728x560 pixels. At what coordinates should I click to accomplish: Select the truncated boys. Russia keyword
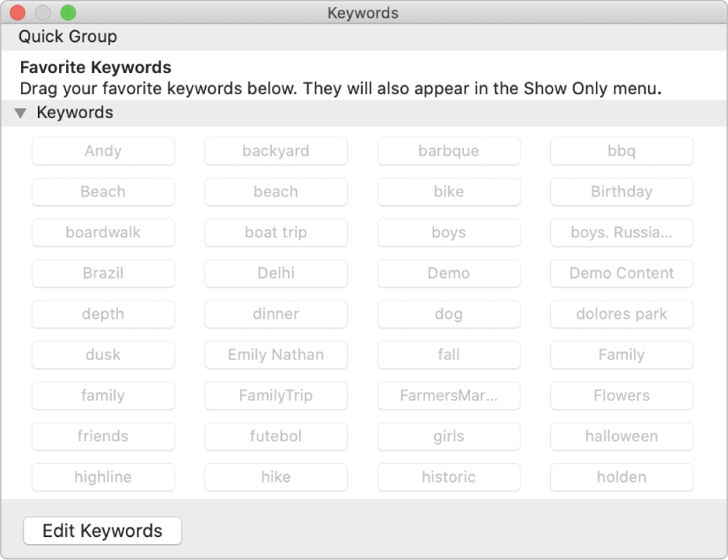pyautogui.click(x=621, y=232)
